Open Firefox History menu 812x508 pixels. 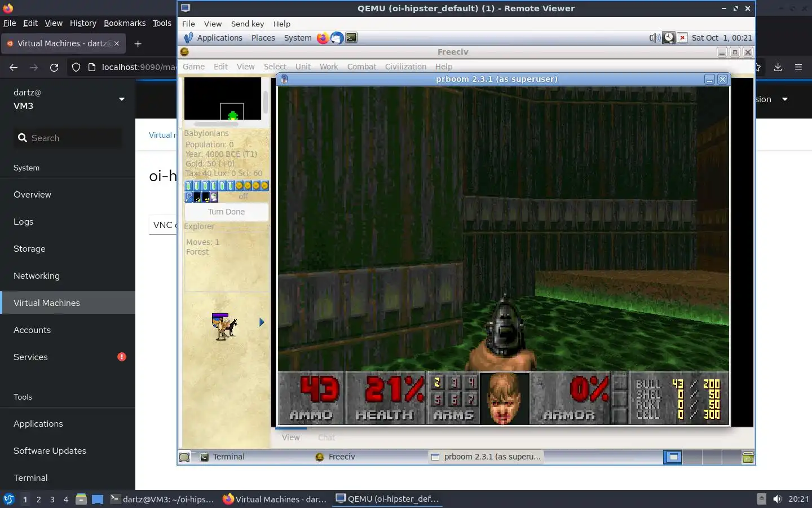[x=83, y=23]
